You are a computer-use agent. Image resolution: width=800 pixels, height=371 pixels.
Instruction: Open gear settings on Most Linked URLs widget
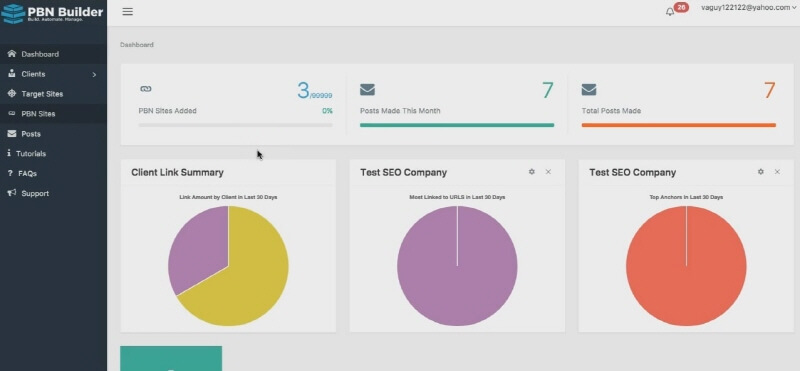tap(532, 172)
